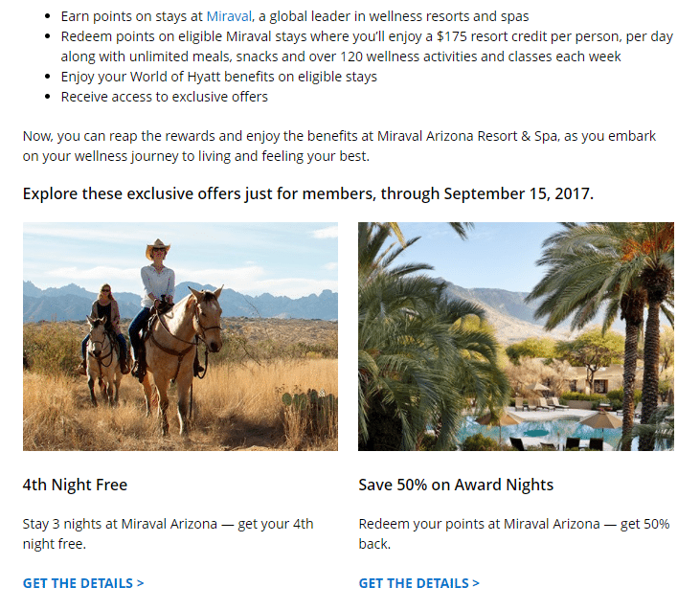The image size is (700, 610).
Task: Open GET THE DETAILS under Save 50% offer
Action: 418,583
